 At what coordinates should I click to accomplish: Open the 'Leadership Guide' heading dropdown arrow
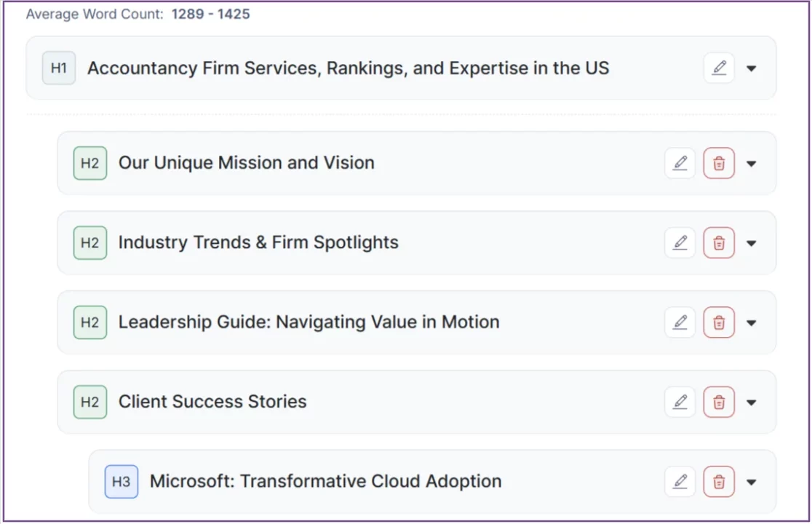[x=752, y=322]
